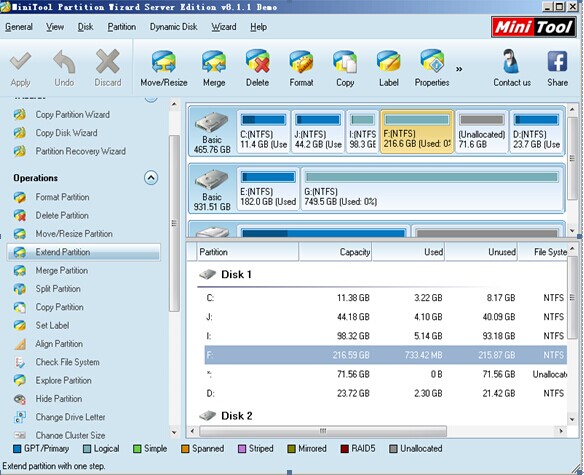Screen dimensions: 584x475
Task: Choose Change Cluster Size operation
Action: 70,435
